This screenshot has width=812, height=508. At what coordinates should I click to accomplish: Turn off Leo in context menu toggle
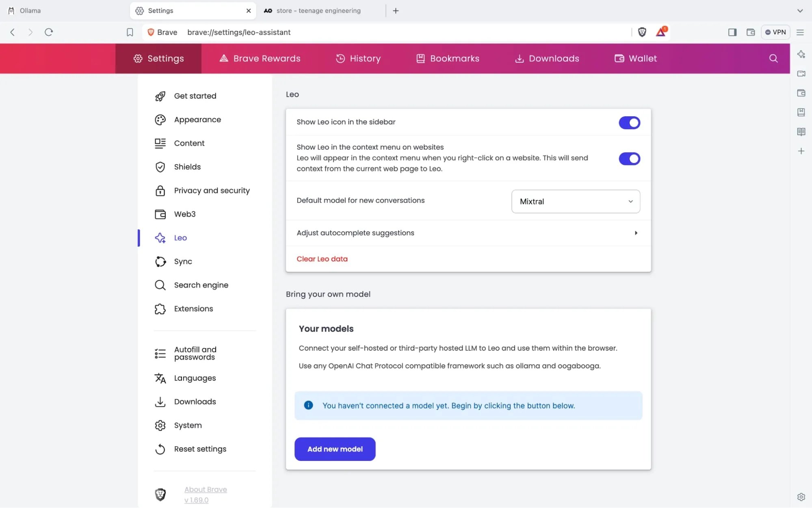(629, 158)
